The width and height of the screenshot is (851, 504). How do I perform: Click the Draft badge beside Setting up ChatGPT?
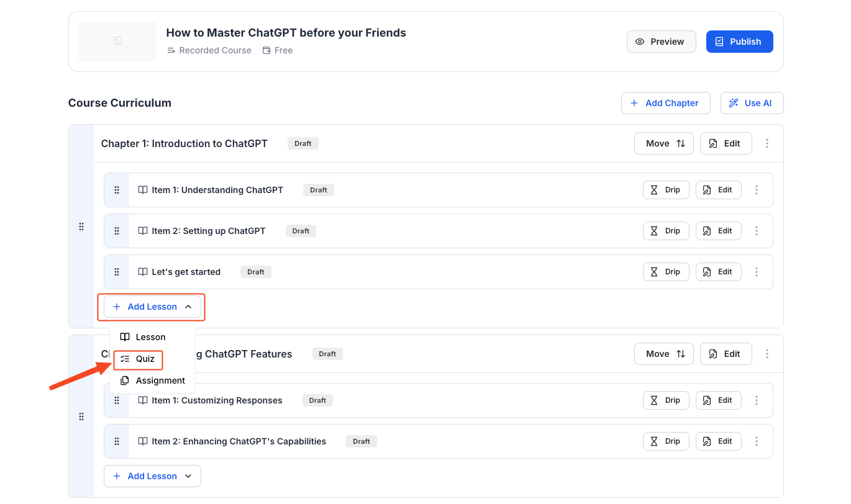point(301,231)
